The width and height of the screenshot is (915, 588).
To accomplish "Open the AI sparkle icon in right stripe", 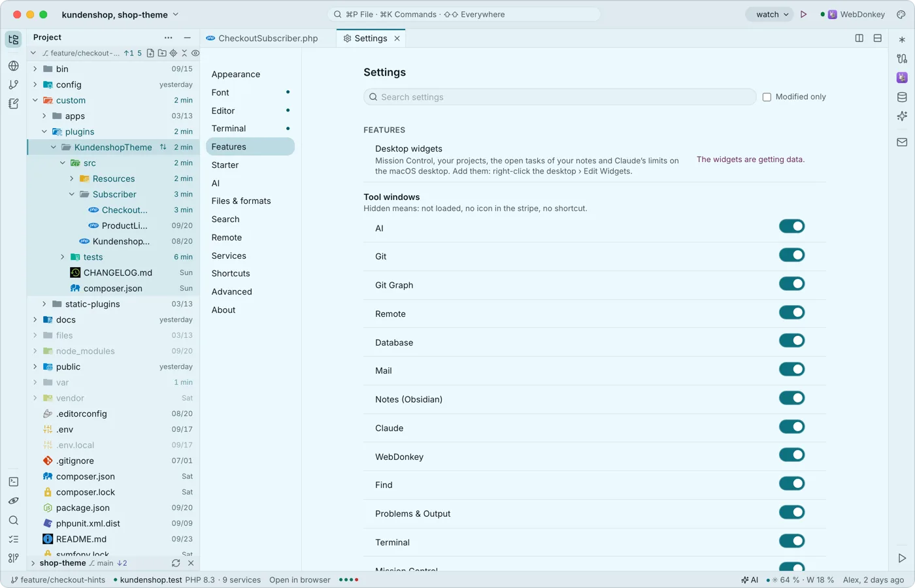I will click(902, 116).
